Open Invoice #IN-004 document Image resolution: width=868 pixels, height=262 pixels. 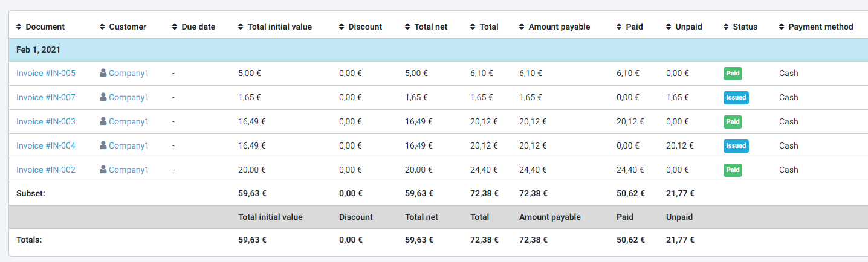click(46, 146)
